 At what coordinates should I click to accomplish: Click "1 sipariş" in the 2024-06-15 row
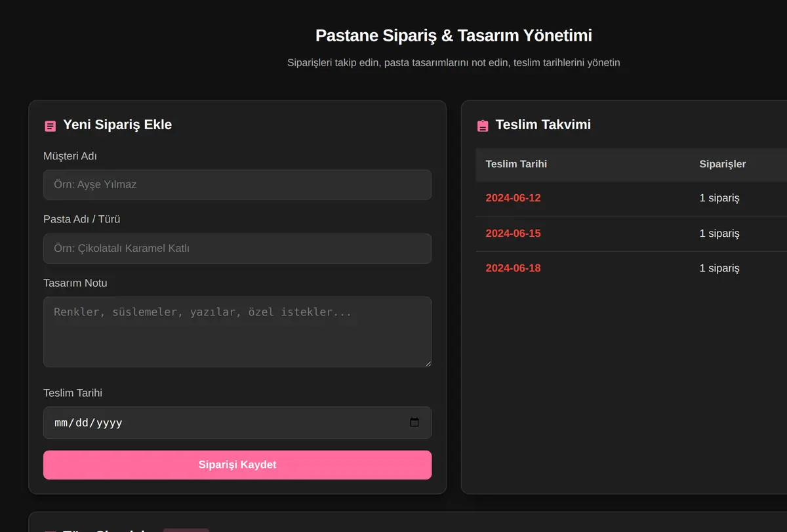(719, 234)
